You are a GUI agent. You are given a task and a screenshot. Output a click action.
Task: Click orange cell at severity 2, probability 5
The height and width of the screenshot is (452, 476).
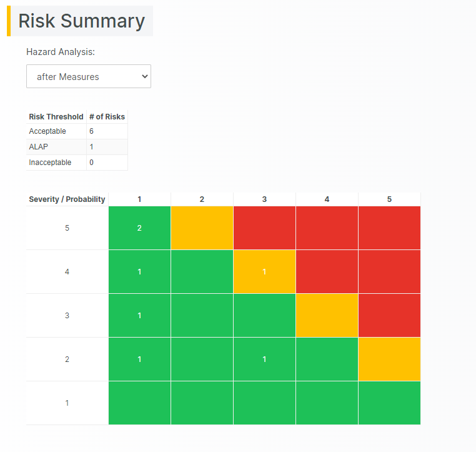(389, 359)
